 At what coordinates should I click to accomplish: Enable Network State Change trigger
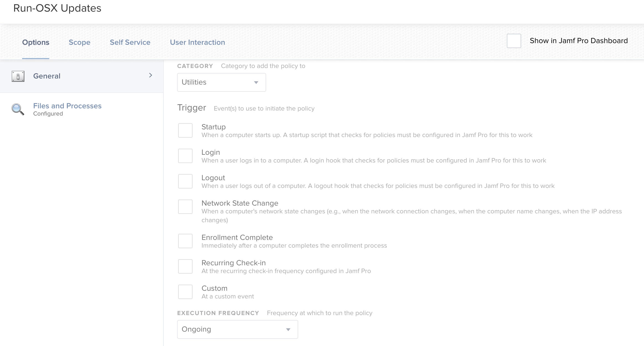click(185, 207)
